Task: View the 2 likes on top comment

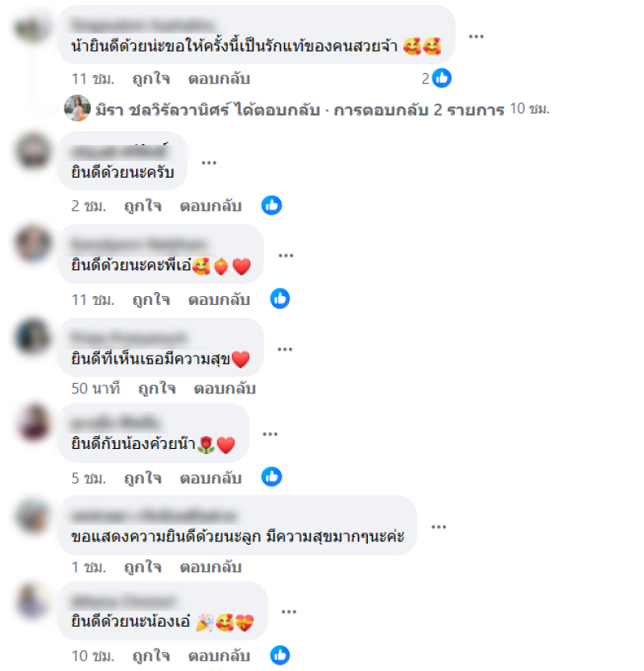Action: click(436, 78)
